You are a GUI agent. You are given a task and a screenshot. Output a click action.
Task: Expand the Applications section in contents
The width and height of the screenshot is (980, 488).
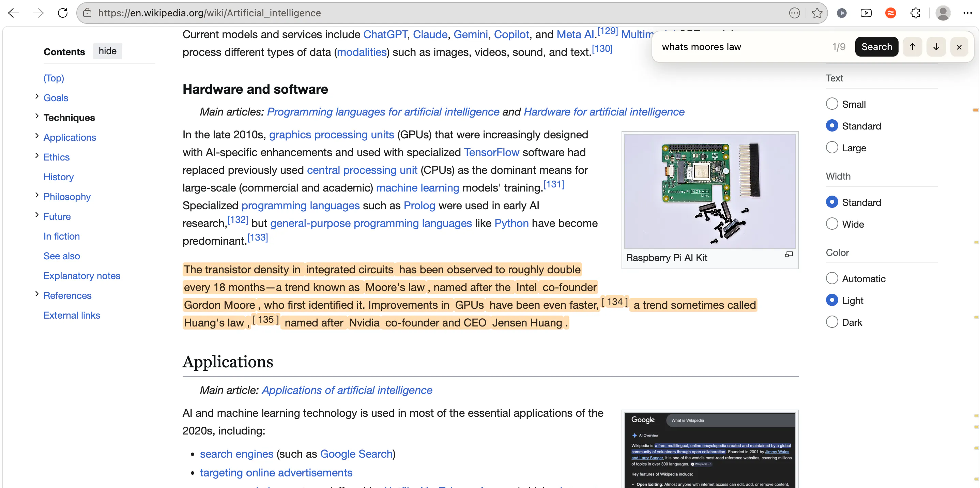37,136
